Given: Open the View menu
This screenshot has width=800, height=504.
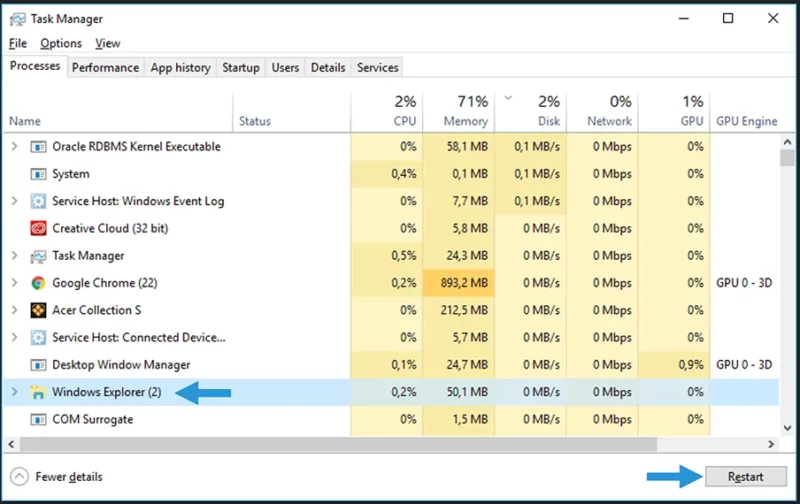Looking at the screenshot, I should pyautogui.click(x=108, y=43).
